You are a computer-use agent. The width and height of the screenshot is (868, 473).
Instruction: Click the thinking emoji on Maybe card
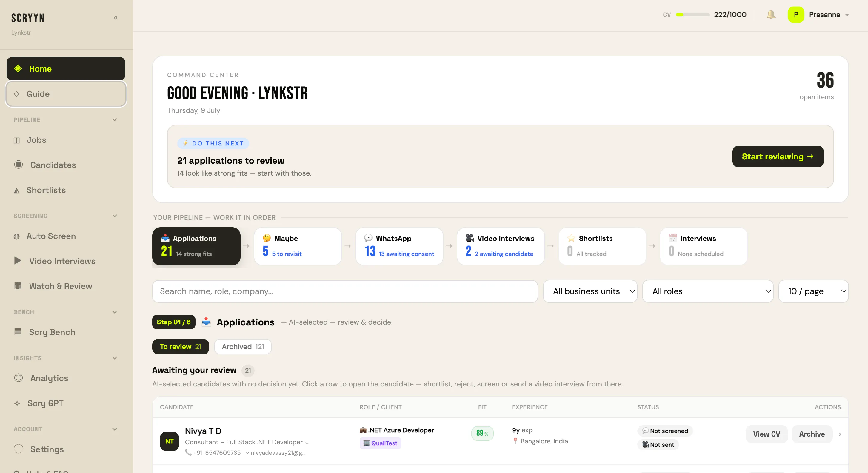click(x=267, y=238)
